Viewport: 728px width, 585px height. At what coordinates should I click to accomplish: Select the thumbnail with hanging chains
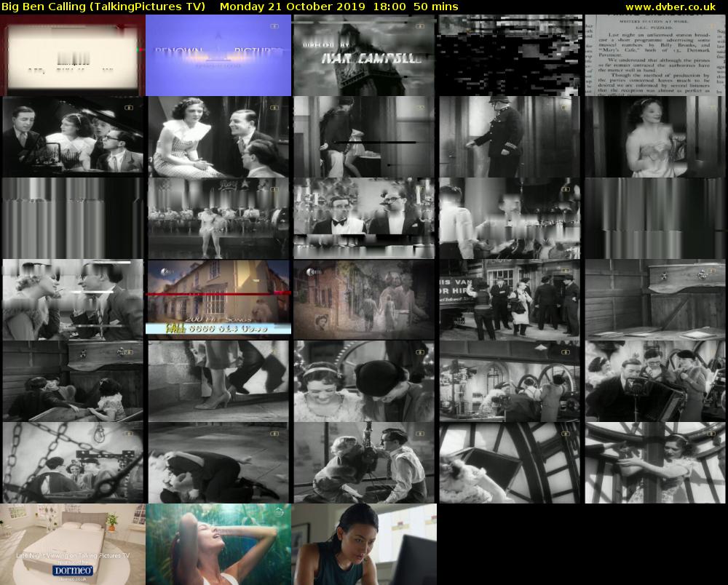tap(73, 463)
